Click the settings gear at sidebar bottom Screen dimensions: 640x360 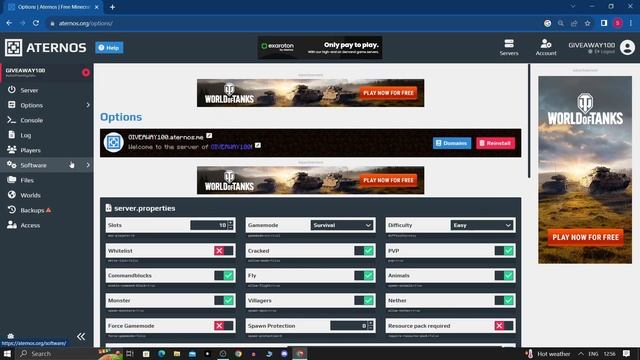11,336
